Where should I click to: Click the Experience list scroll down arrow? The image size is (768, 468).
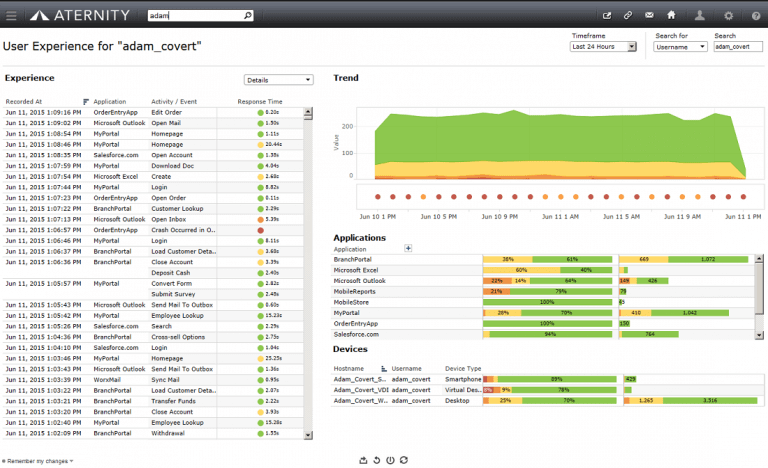(x=308, y=435)
